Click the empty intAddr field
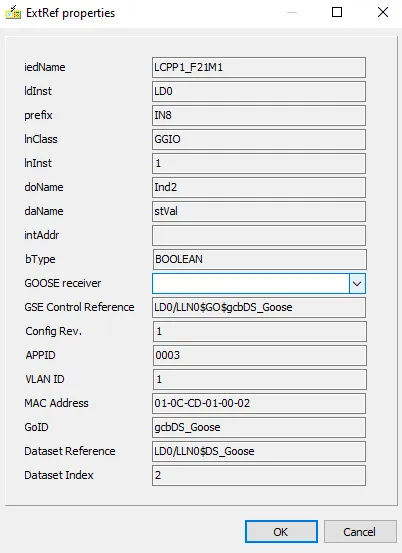402x553 pixels. pyautogui.click(x=259, y=235)
